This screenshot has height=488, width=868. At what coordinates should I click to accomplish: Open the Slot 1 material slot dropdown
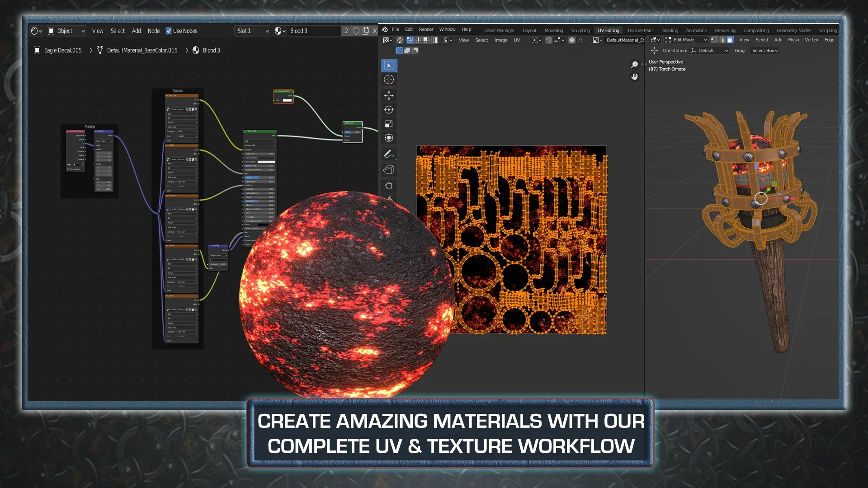251,31
